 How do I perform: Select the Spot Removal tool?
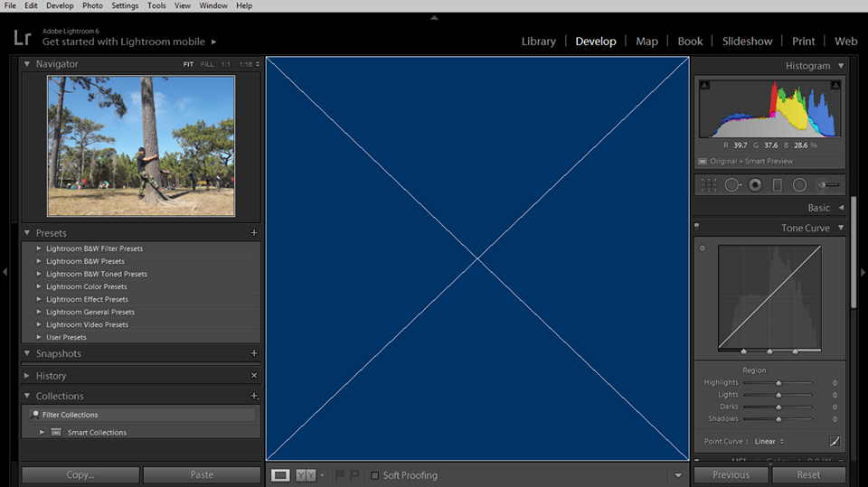tap(733, 185)
